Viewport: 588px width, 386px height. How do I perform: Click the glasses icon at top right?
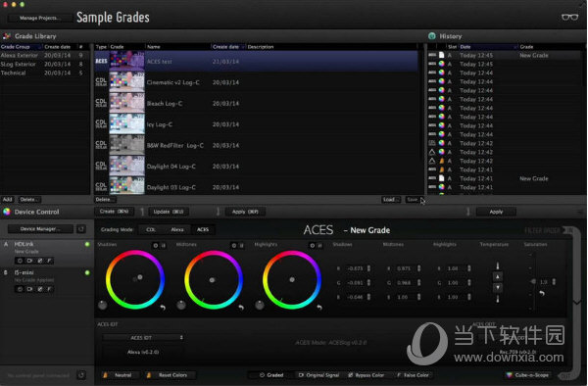pyautogui.click(x=569, y=17)
